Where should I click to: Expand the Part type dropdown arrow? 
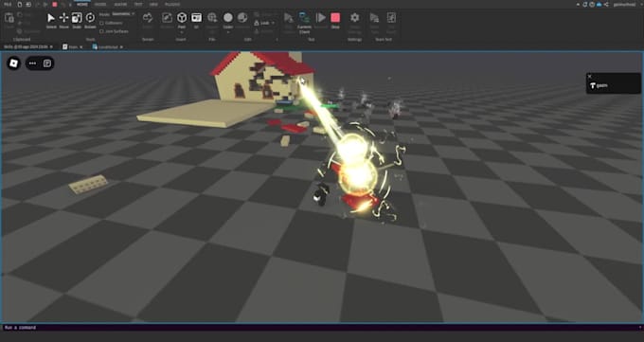coord(182,32)
